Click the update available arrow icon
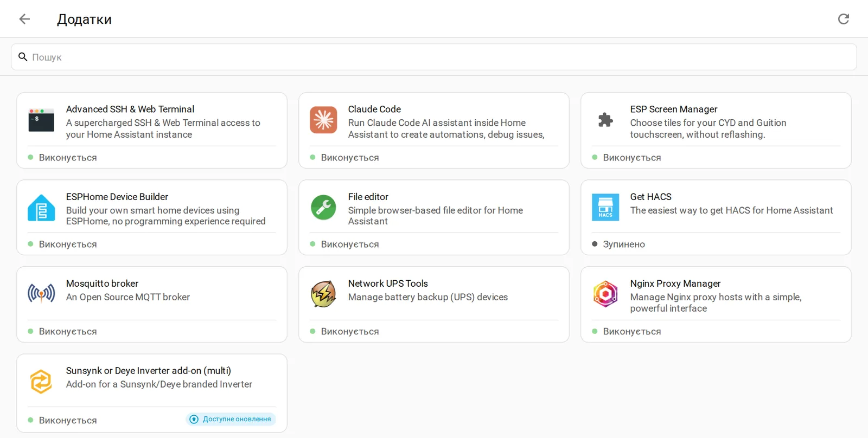 click(194, 419)
